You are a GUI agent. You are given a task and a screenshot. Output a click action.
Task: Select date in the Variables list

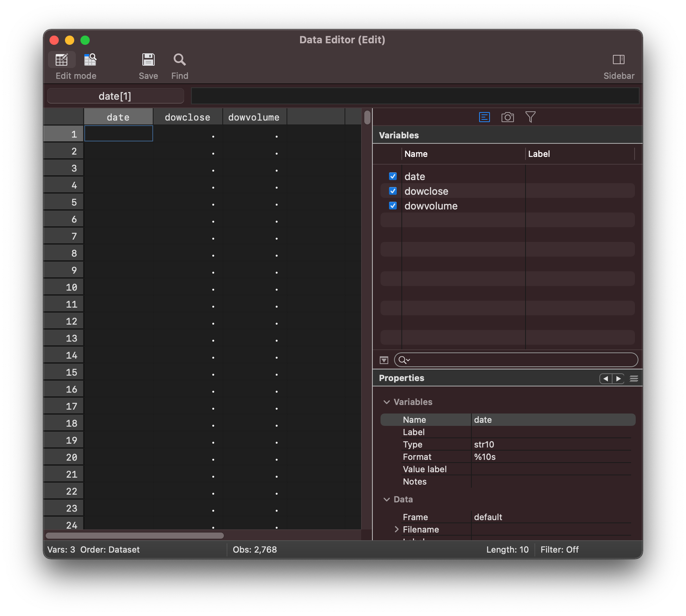415,176
